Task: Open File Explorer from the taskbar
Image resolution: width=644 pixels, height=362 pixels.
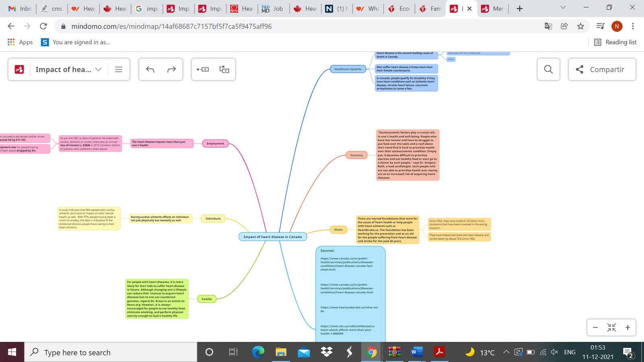Action: tap(281, 352)
